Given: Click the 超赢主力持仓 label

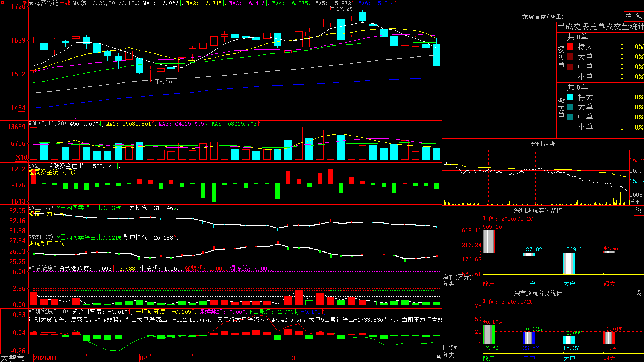Looking at the screenshot, I should tap(46, 214).
